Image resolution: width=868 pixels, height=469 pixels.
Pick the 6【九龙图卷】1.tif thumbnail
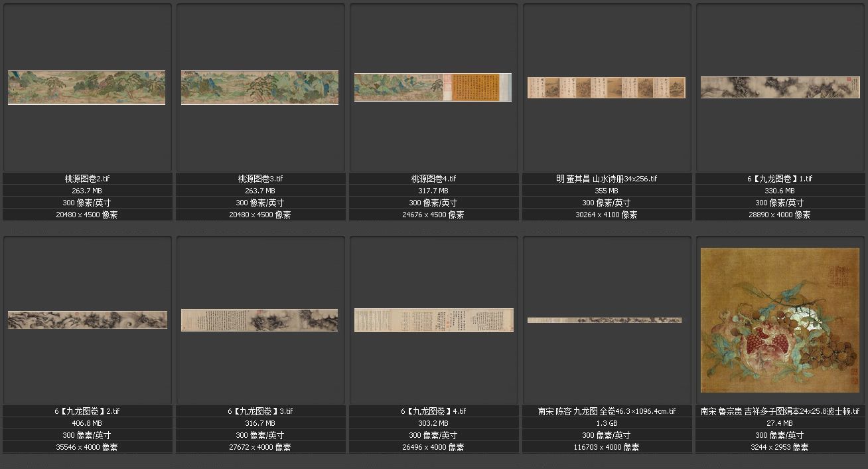(x=780, y=88)
